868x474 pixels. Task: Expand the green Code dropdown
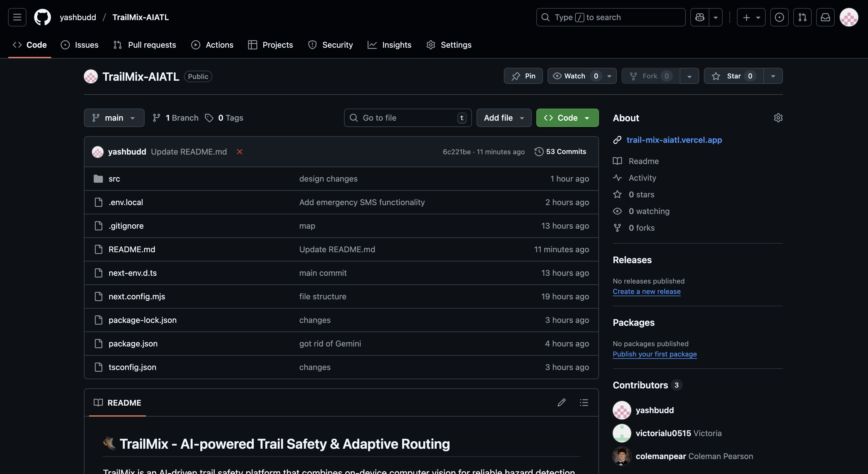567,118
